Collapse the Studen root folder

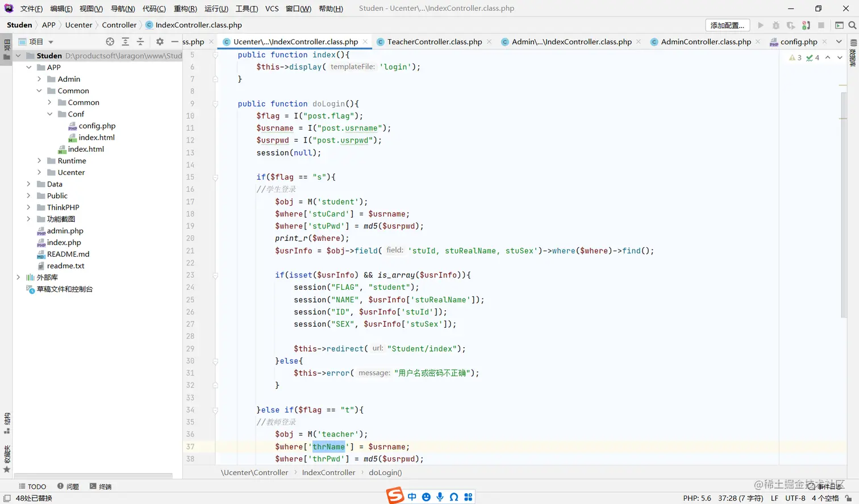click(x=18, y=56)
